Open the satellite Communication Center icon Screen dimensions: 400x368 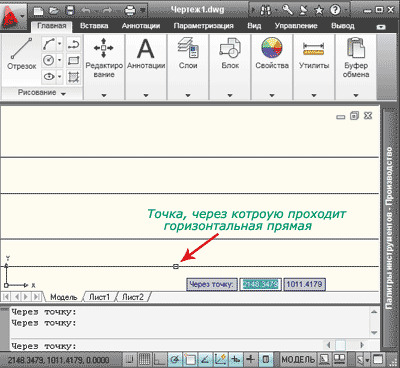[x=304, y=10]
